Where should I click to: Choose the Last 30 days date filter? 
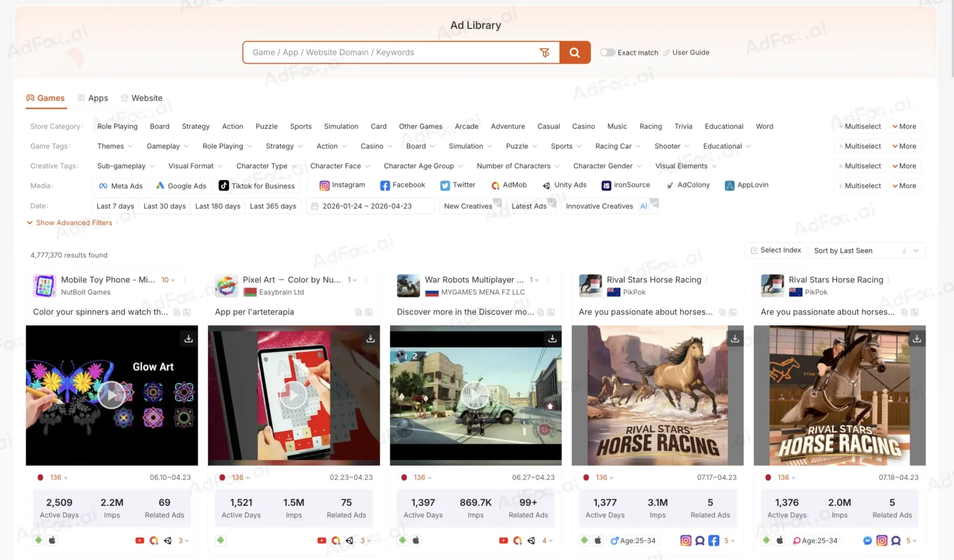(x=165, y=206)
